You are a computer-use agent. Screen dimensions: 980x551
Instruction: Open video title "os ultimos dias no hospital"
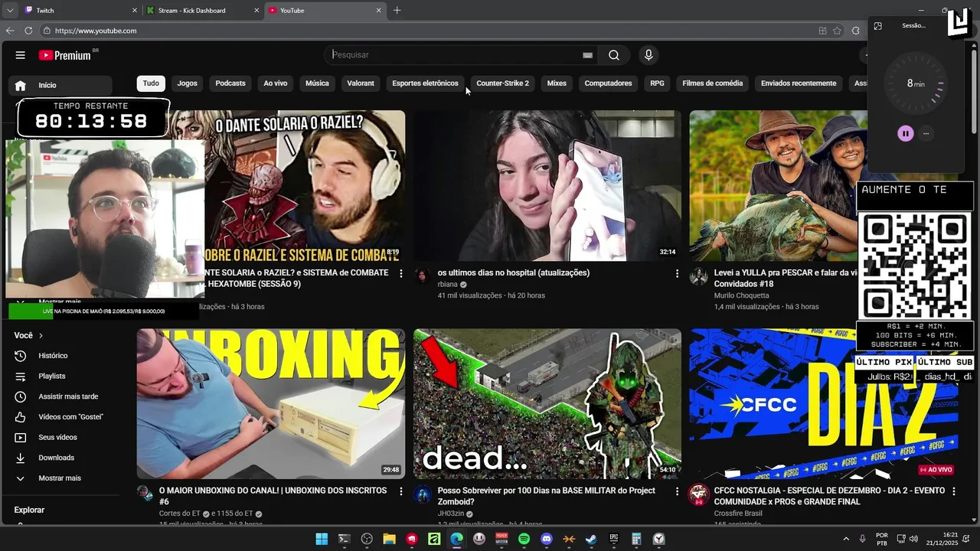(514, 272)
